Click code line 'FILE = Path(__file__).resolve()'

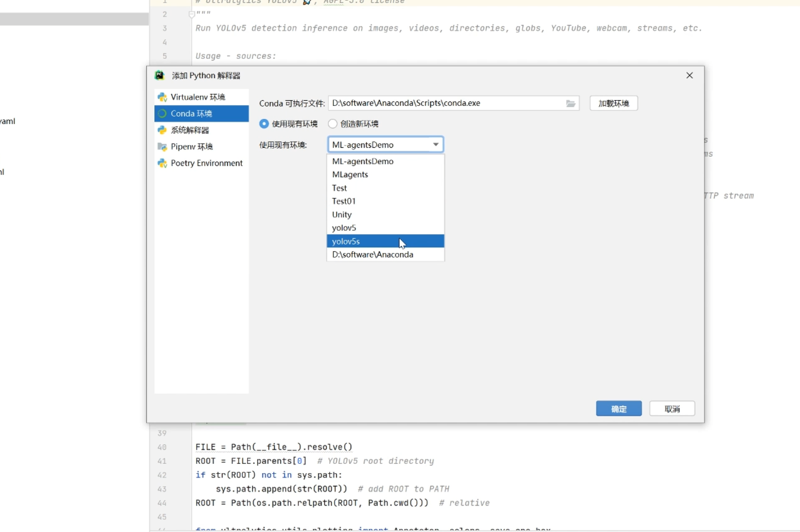tap(274, 447)
